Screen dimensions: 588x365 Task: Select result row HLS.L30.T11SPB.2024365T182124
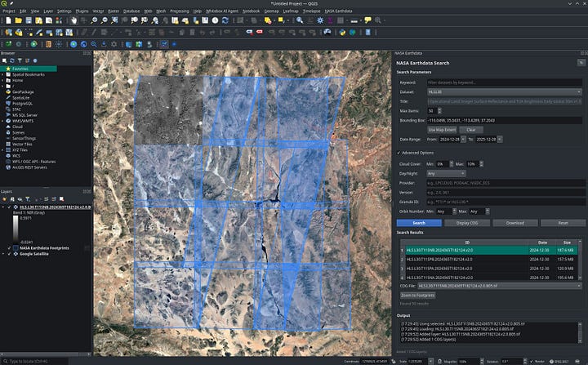coord(492,259)
